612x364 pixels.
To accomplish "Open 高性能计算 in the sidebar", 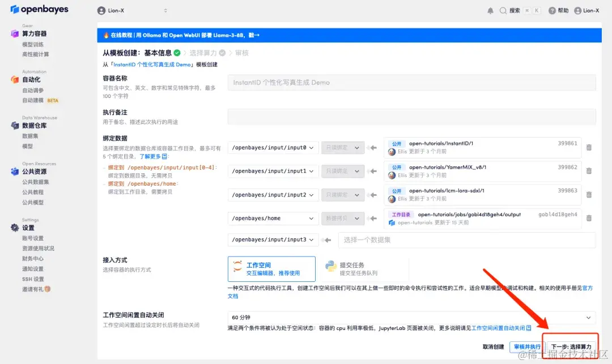I will [36, 54].
